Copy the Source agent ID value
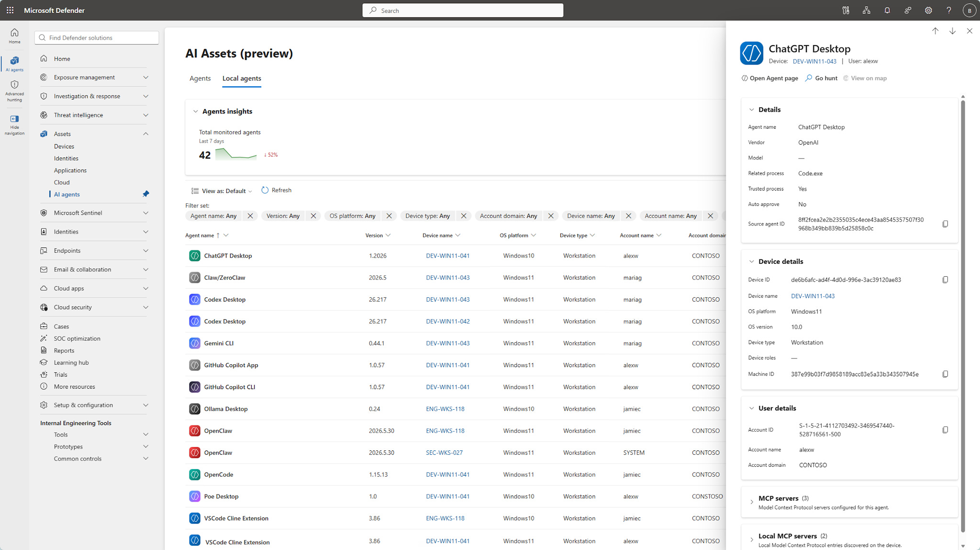Image resolution: width=980 pixels, height=550 pixels. pos(945,224)
